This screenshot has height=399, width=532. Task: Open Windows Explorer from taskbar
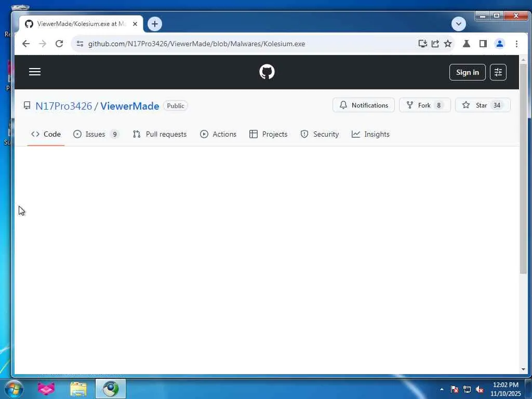click(78, 389)
